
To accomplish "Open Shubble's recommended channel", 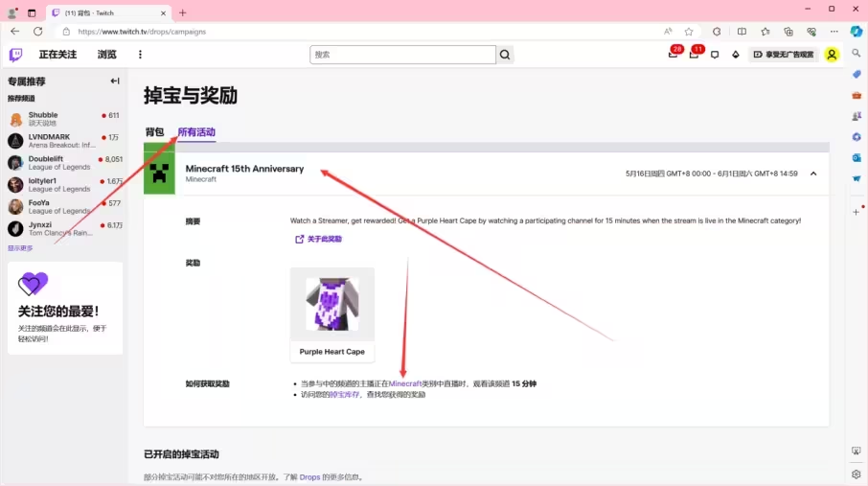I will pyautogui.click(x=65, y=119).
